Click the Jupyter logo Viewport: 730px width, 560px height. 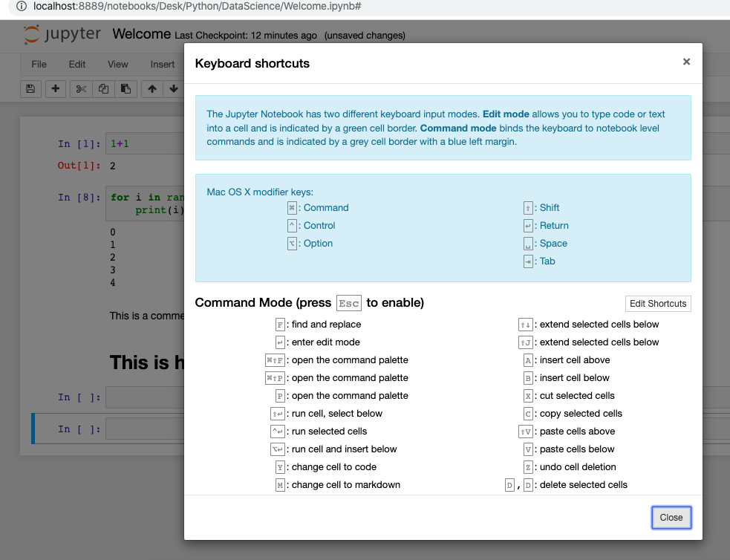click(x=62, y=34)
